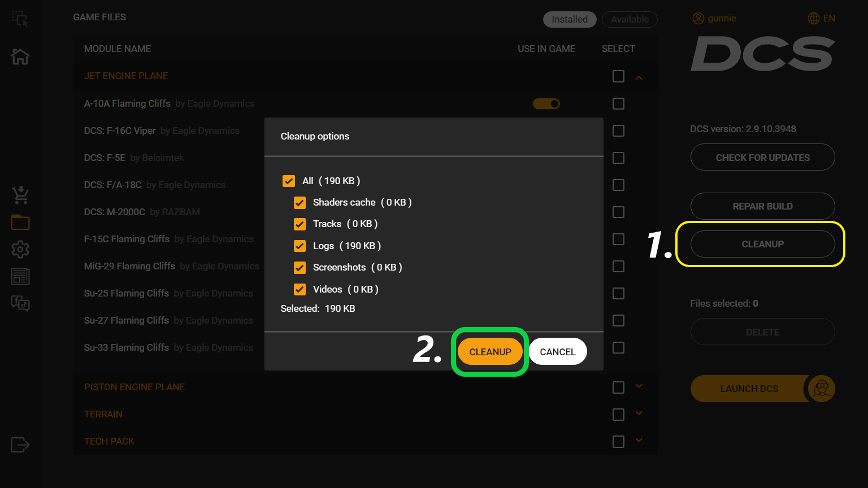The image size is (868, 488).
Task: Open Settings via the gear icon
Action: (x=20, y=249)
